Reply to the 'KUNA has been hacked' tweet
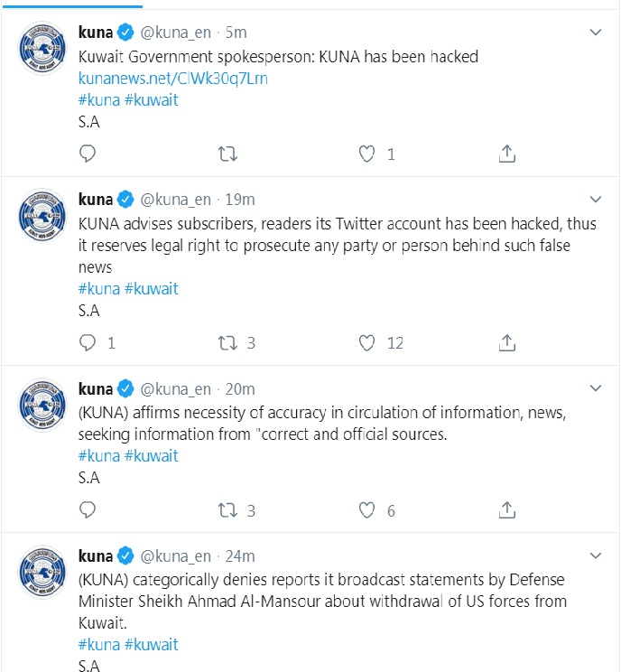Viewport: 630px width, 672px height. [88, 154]
